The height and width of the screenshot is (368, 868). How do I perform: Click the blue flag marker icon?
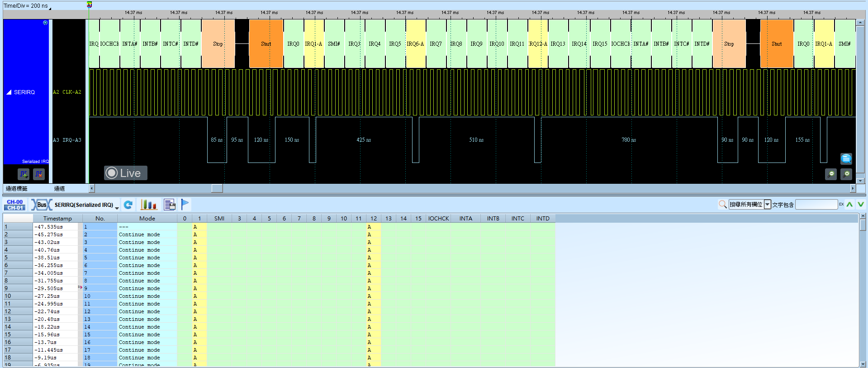coord(185,205)
